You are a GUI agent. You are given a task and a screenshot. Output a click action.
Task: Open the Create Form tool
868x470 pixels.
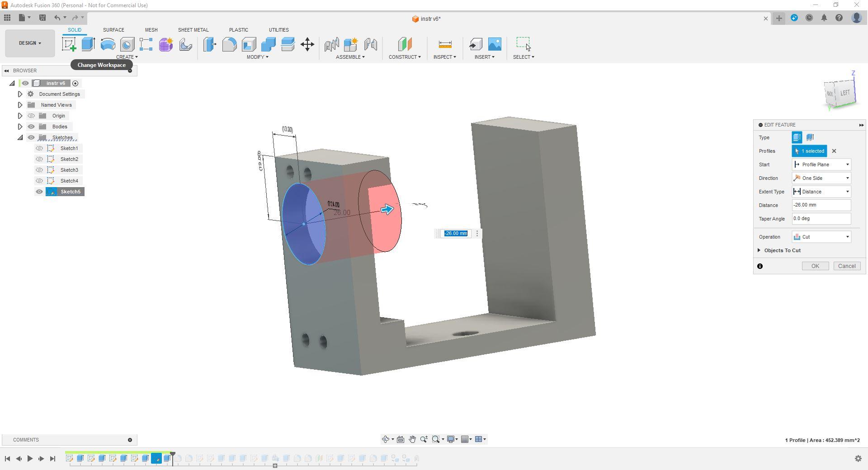click(166, 44)
